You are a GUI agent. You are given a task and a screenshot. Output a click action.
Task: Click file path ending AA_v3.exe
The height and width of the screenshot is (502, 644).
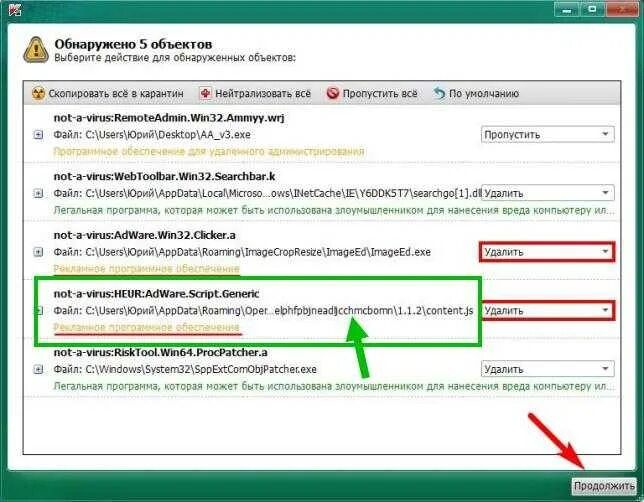click(x=152, y=135)
